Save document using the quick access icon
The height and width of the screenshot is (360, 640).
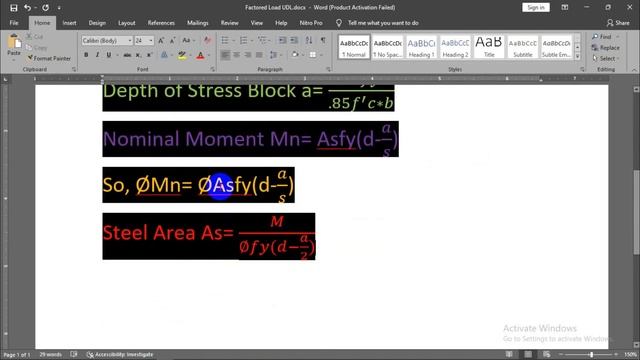[x=13, y=8]
